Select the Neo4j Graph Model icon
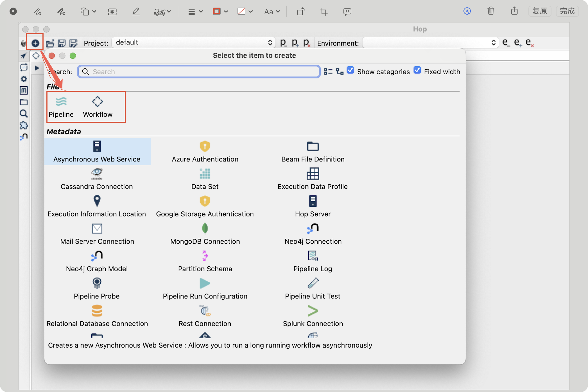Viewport: 588px width, 392px height. coord(97,256)
